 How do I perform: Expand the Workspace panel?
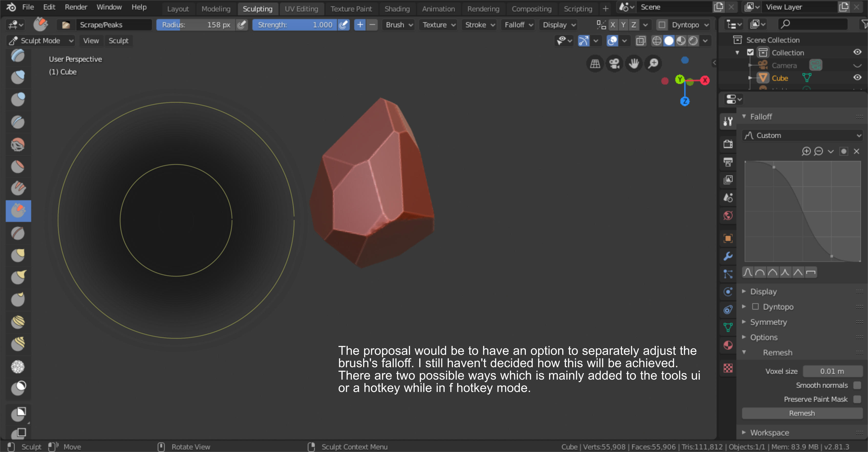[769, 433]
